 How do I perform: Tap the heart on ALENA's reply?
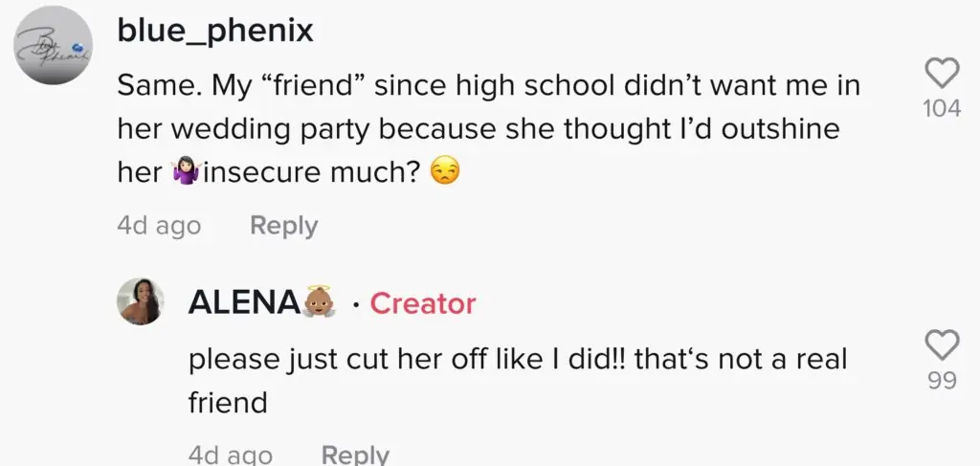[x=942, y=345]
